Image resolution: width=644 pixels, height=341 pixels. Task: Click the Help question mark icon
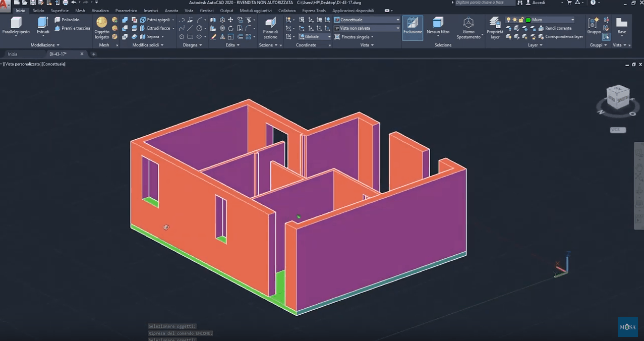(x=593, y=3)
